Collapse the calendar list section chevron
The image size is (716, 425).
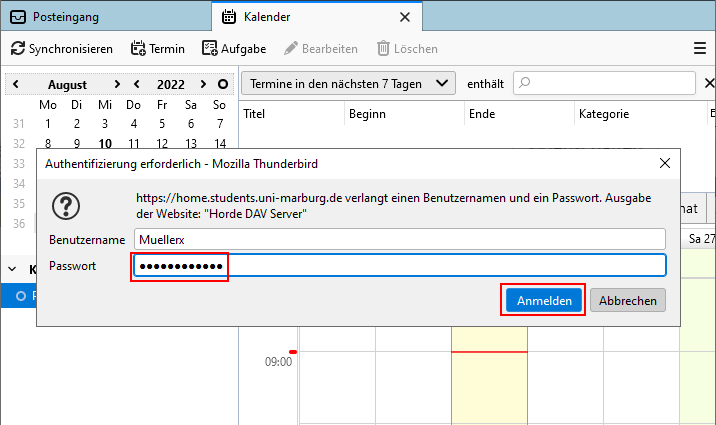[x=13, y=268]
